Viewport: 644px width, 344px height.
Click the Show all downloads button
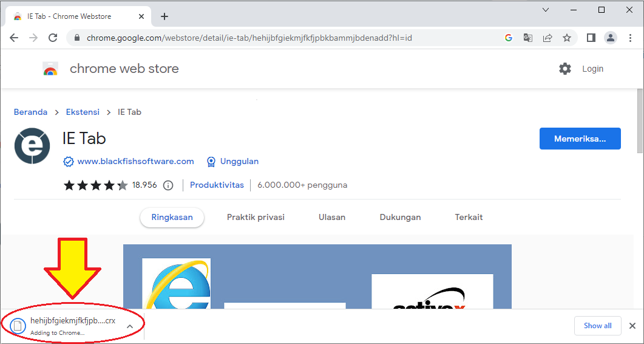click(598, 326)
